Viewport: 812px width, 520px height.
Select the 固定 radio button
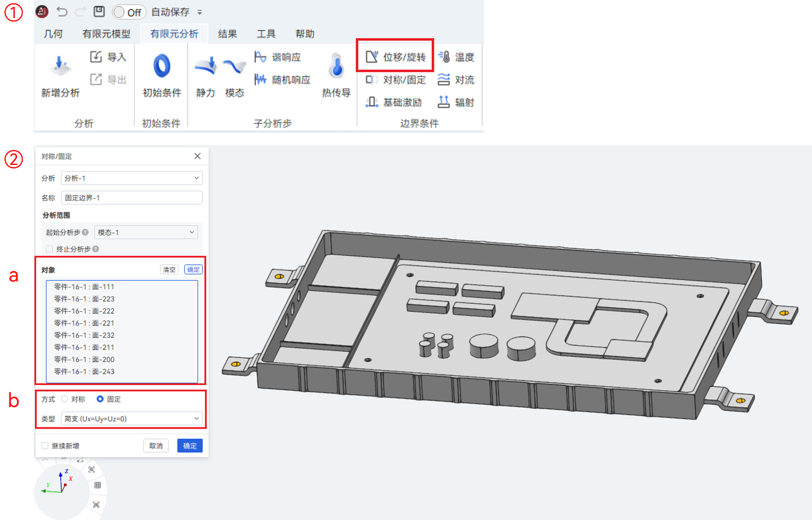pos(100,399)
